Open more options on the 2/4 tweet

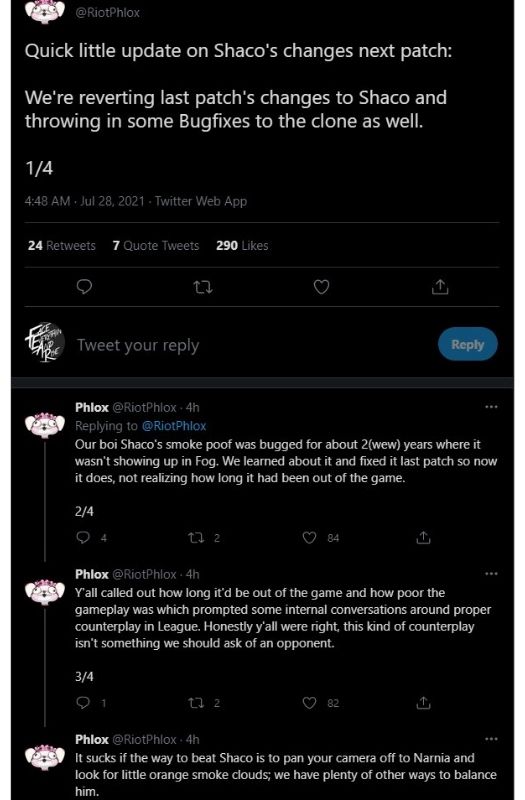point(491,407)
